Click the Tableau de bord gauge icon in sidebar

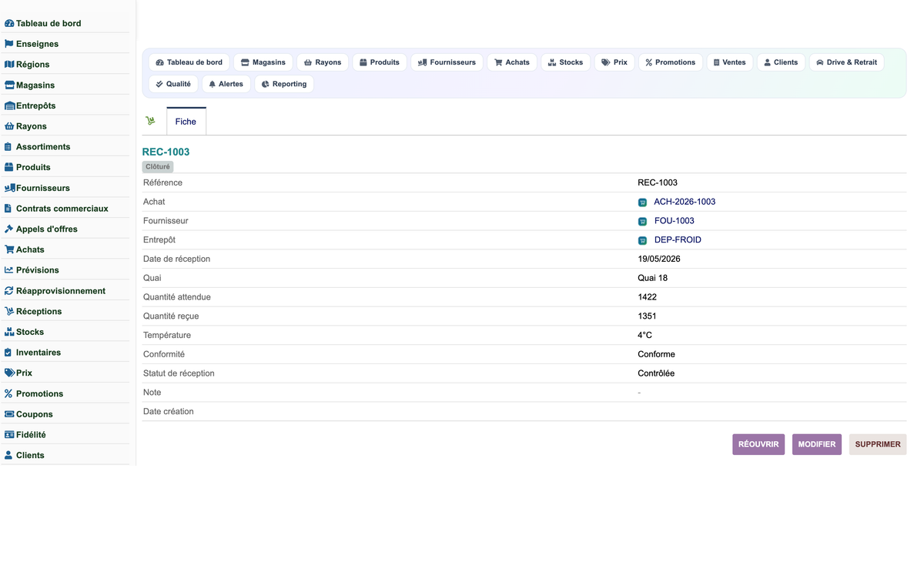[x=9, y=24]
